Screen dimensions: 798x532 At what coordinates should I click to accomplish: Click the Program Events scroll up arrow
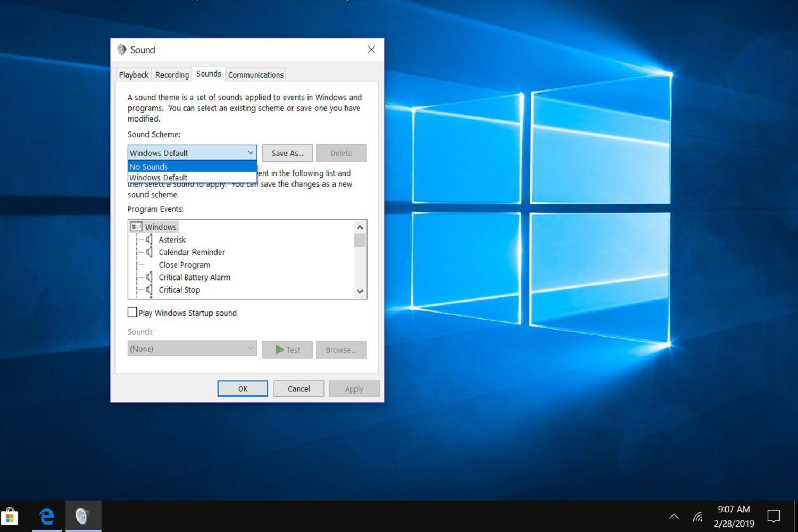tap(360, 227)
